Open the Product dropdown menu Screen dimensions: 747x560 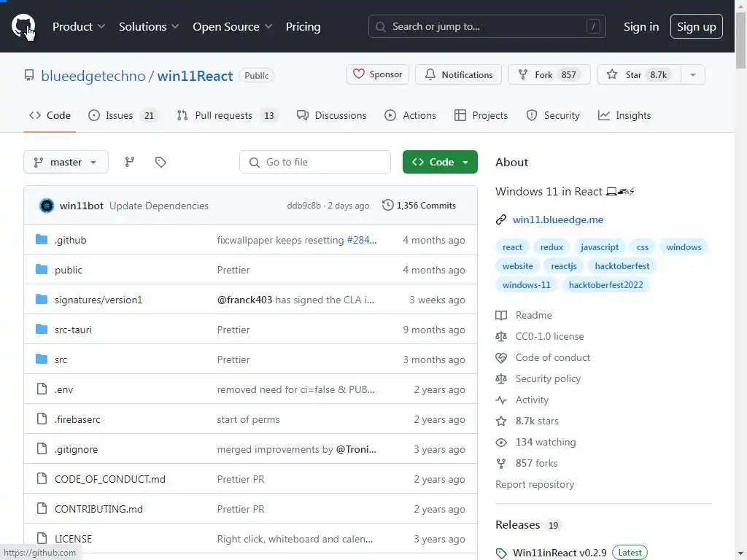coord(79,27)
